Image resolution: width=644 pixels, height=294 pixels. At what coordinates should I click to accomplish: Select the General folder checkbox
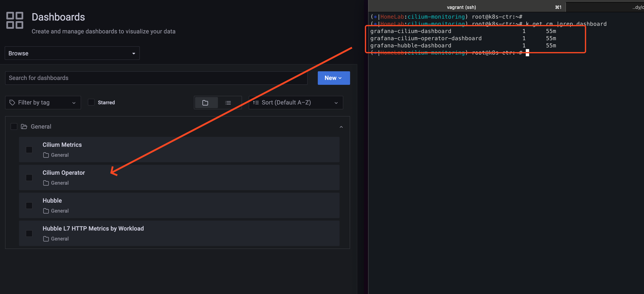(x=14, y=127)
